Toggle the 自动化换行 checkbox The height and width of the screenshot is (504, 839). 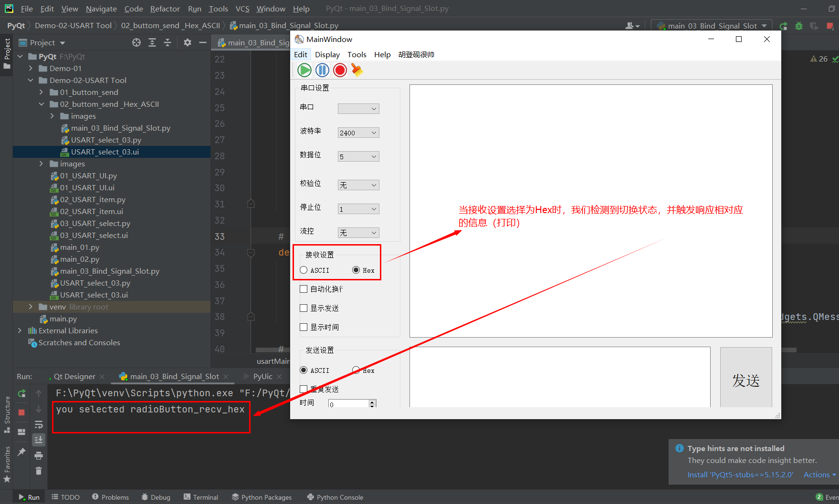[321, 289]
